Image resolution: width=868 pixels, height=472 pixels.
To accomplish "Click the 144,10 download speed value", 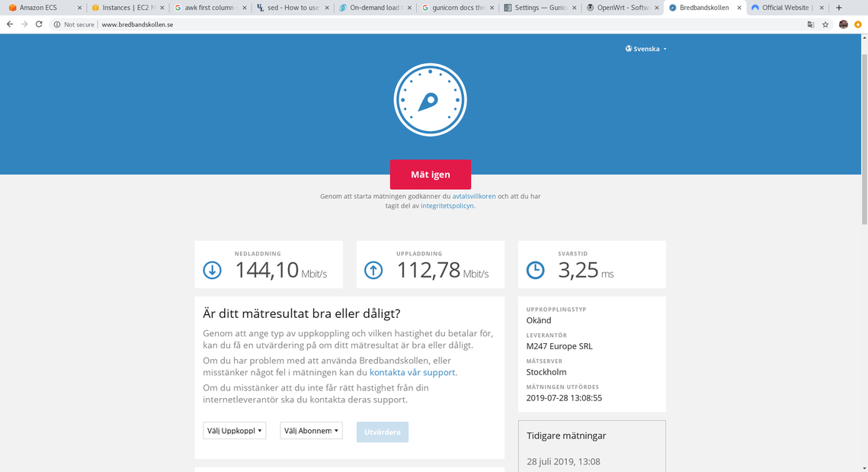I will click(267, 271).
